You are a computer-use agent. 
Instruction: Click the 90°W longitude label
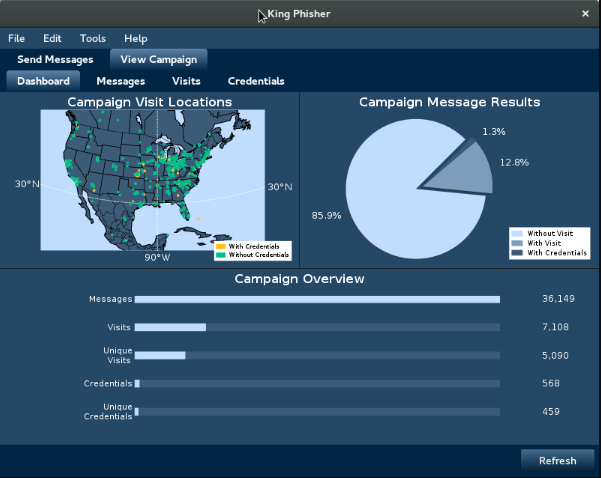(157, 258)
